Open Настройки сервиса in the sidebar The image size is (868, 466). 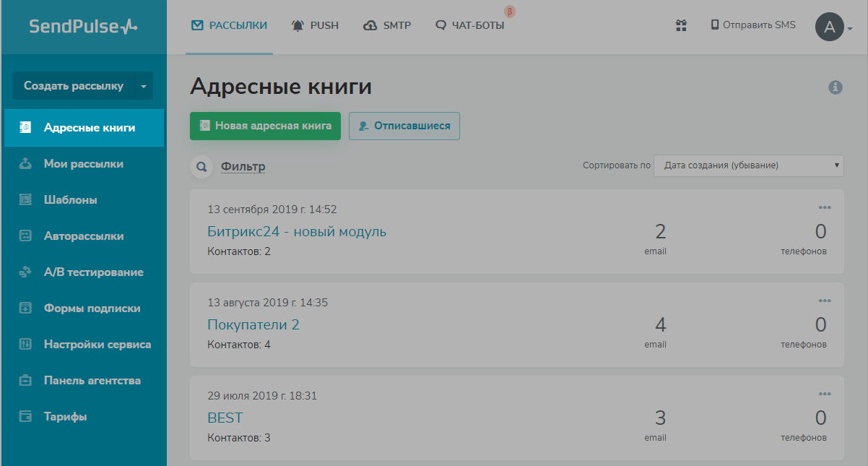point(84,345)
